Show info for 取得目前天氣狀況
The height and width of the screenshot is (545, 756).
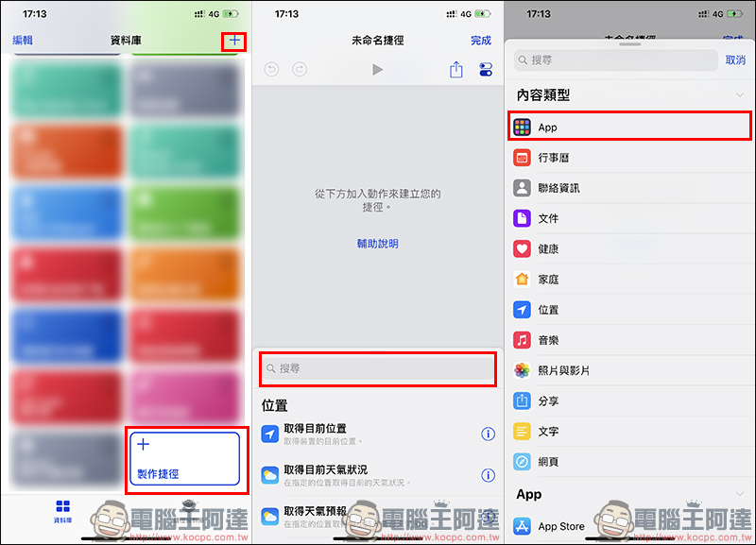(x=488, y=476)
